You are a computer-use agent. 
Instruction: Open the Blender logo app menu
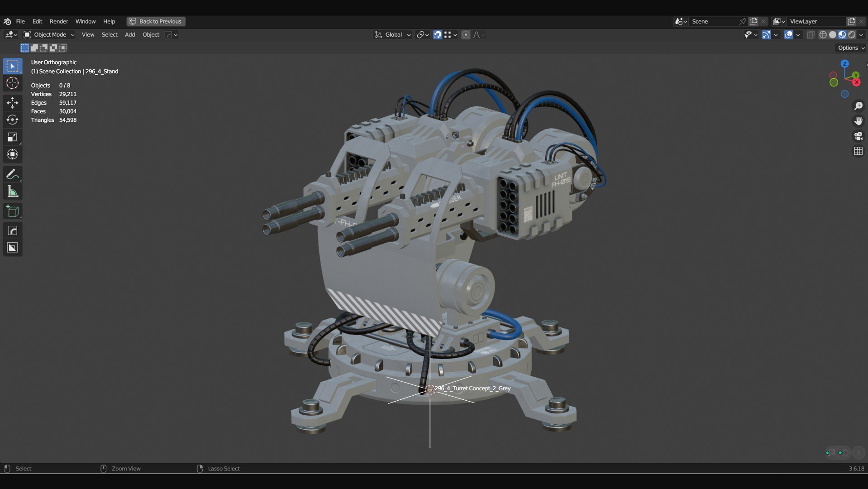click(7, 21)
